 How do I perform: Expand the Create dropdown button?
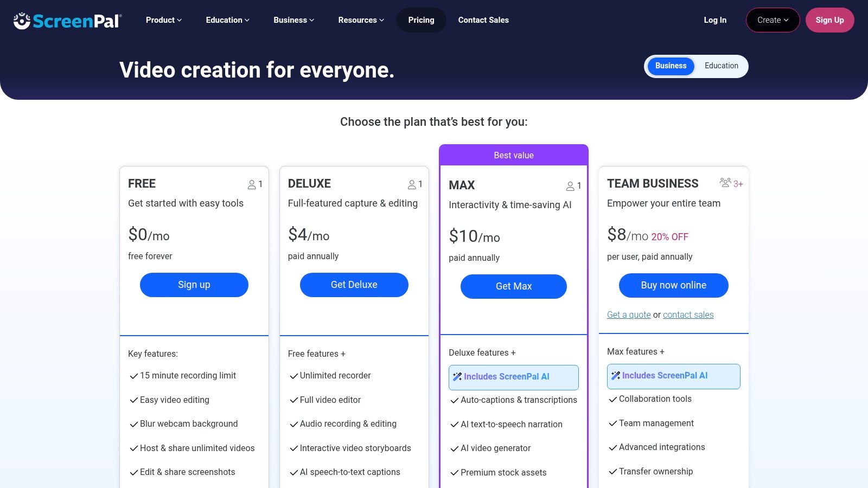773,20
